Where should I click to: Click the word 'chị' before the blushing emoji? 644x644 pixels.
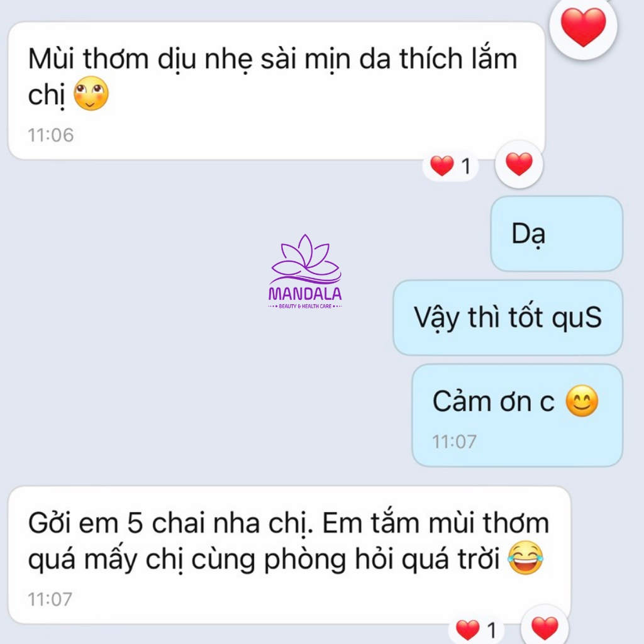click(47, 96)
